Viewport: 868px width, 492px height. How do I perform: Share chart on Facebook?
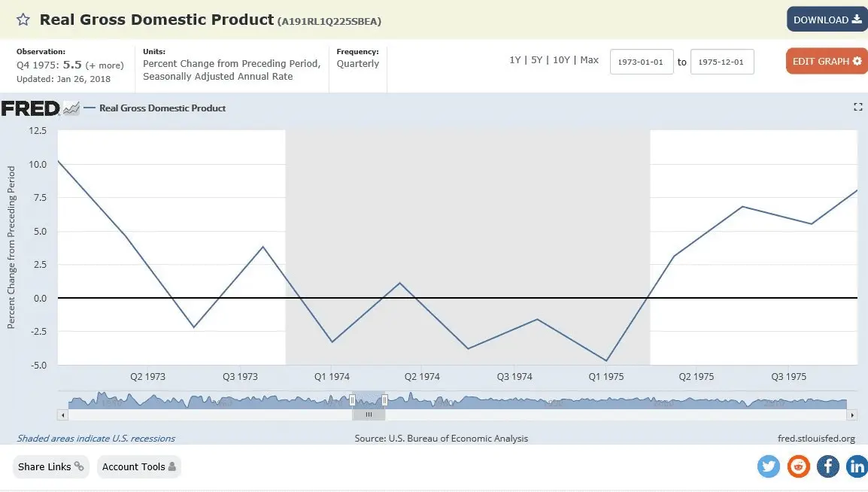coord(827,466)
